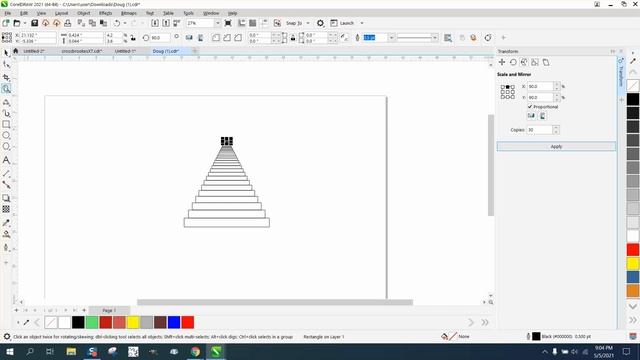Switch to Rotate in the Transform docker

[x=513, y=62]
